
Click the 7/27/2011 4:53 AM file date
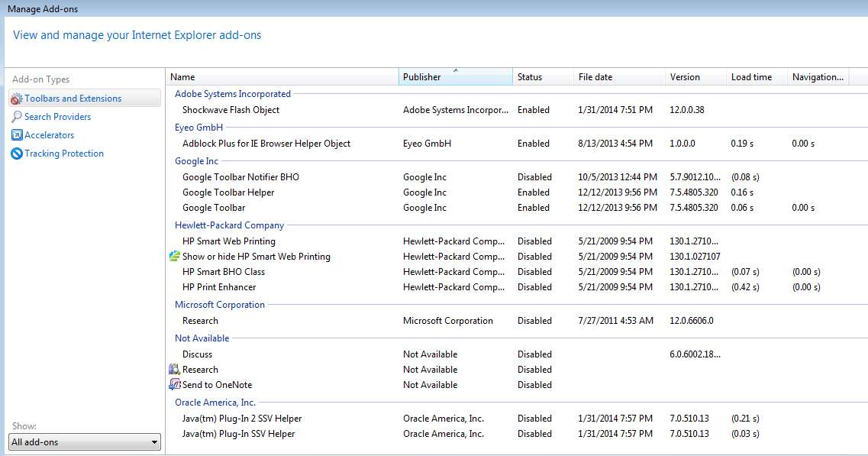[x=615, y=321]
